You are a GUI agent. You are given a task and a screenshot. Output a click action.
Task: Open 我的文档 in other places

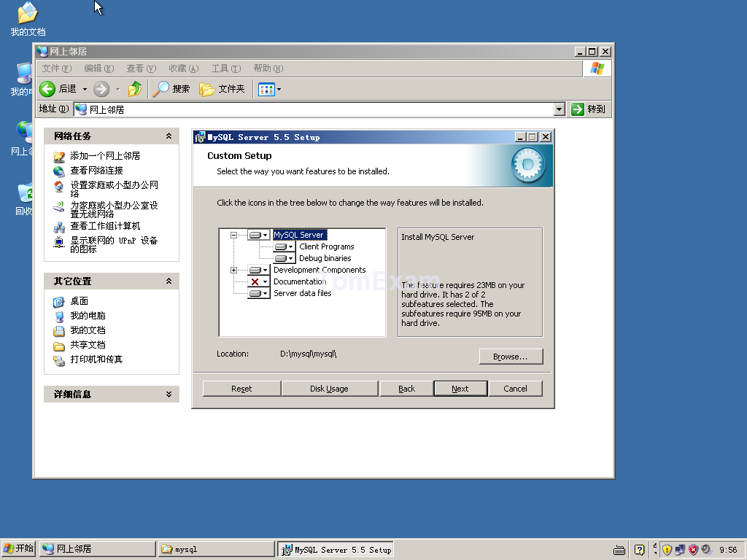pyautogui.click(x=88, y=330)
